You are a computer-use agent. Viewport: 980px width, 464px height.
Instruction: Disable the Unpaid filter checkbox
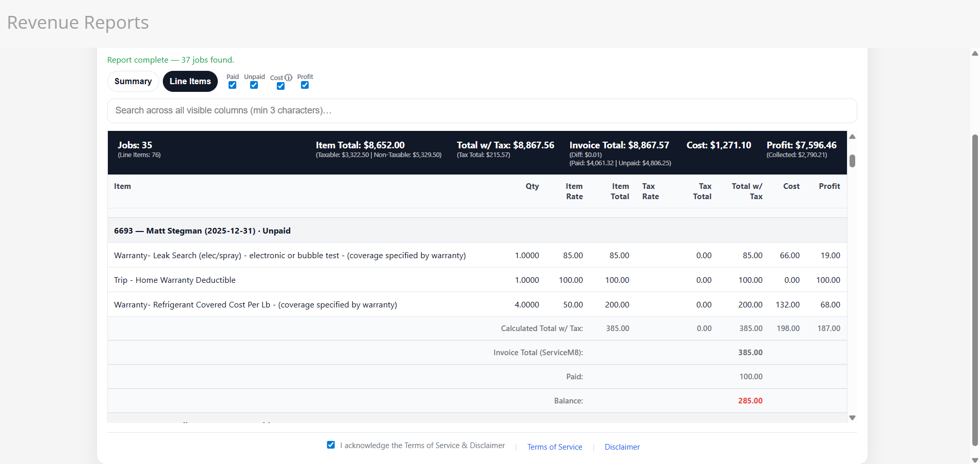click(x=254, y=85)
